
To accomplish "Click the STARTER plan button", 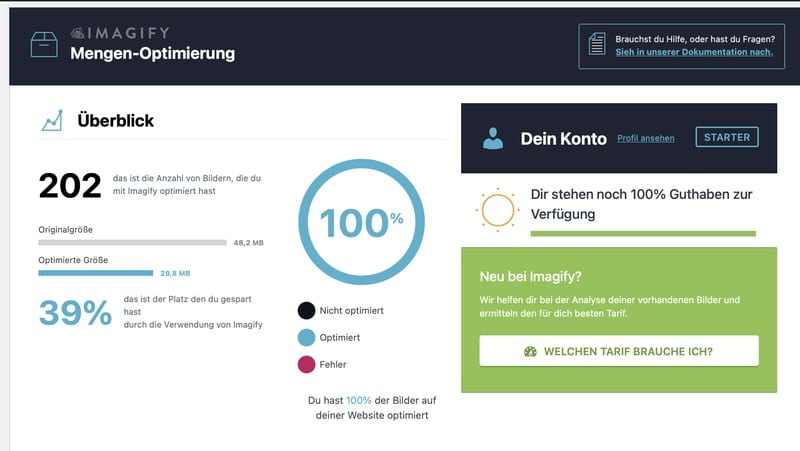I will click(x=727, y=137).
